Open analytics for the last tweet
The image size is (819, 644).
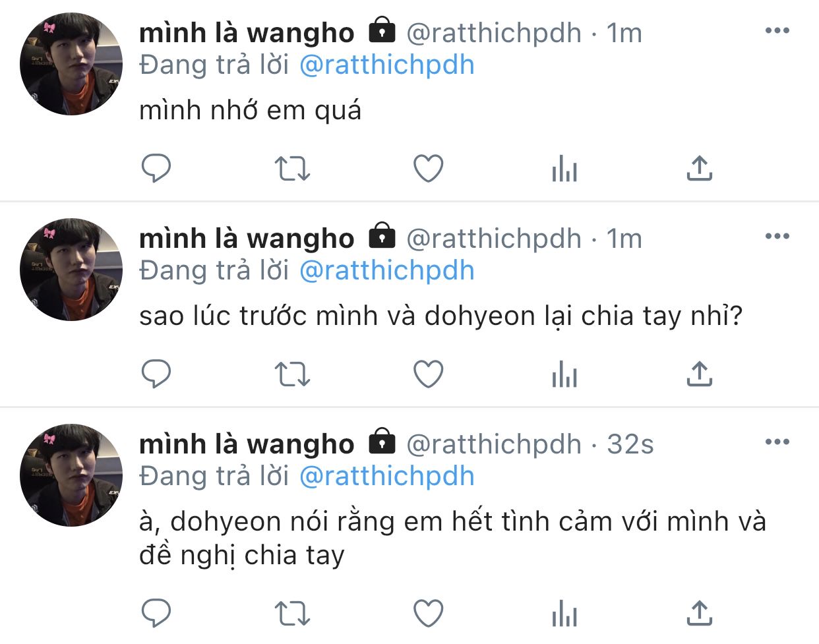pos(564,613)
